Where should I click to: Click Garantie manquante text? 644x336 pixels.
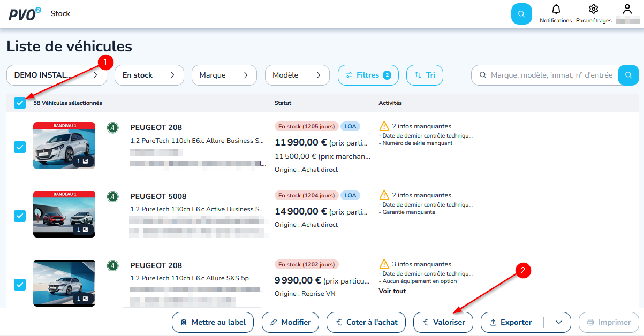[407, 212]
